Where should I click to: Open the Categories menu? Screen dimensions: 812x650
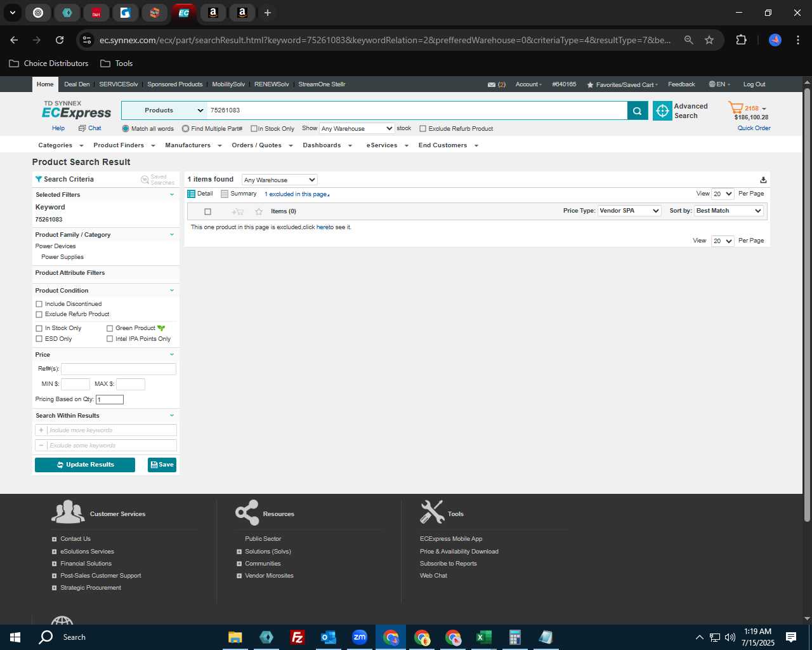[60, 145]
